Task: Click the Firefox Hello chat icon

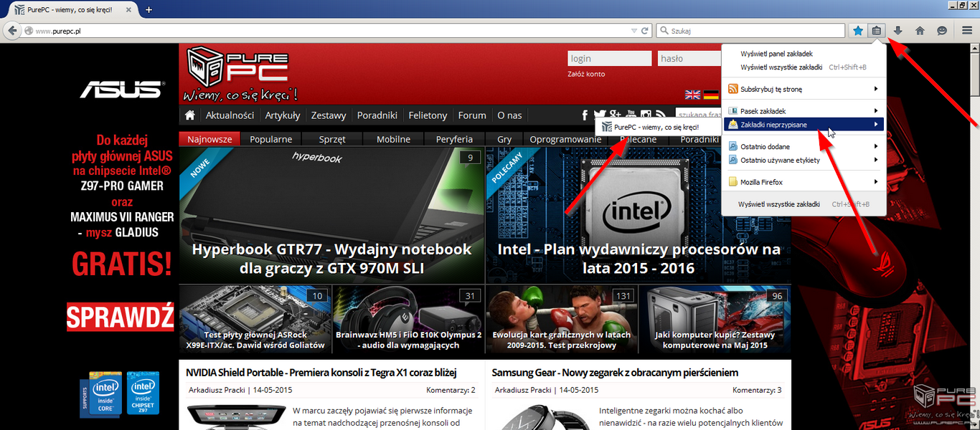Action: 942,31
